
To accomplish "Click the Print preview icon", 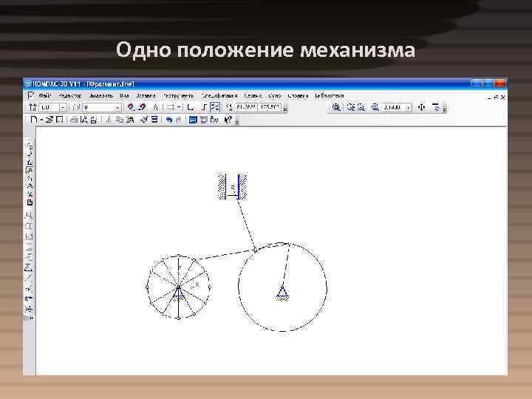I will [83, 120].
